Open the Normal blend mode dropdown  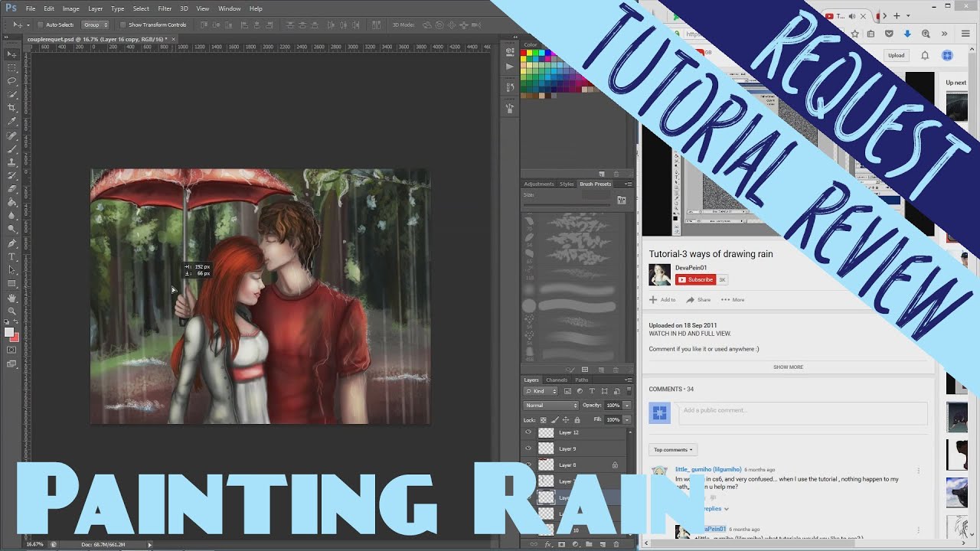click(x=550, y=406)
